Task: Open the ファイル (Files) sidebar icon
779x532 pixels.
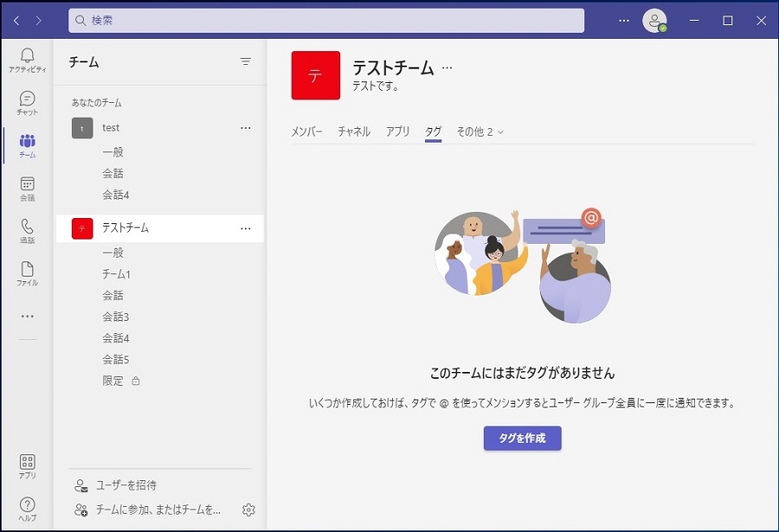Action: [x=28, y=273]
